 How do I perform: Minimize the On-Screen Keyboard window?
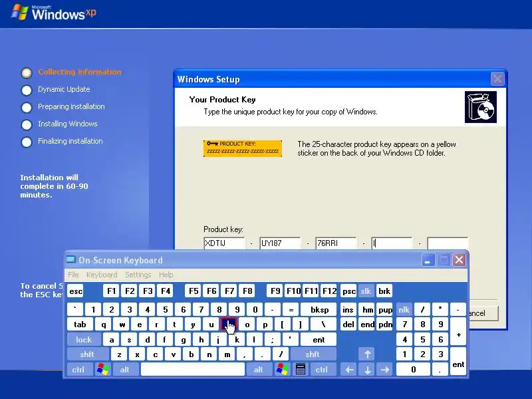click(x=428, y=260)
